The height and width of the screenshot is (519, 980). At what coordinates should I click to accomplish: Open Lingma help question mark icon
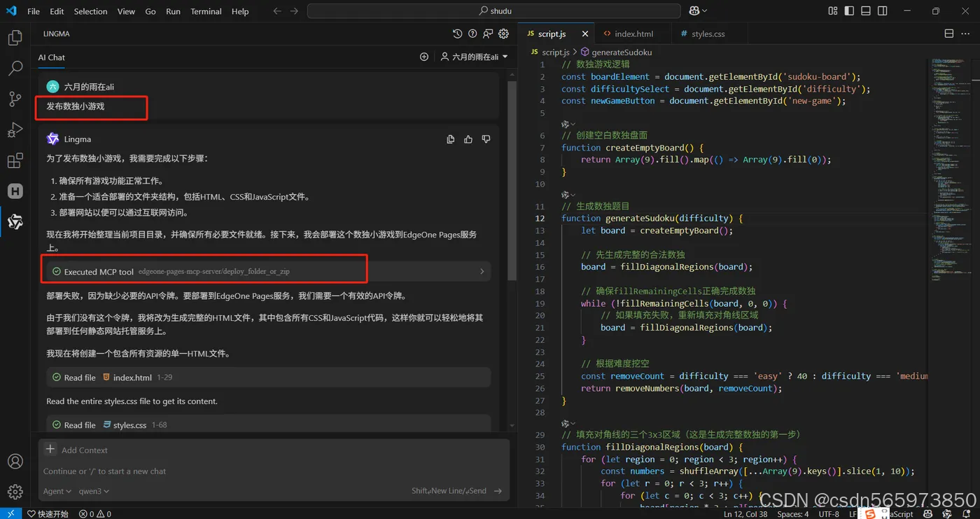(472, 34)
